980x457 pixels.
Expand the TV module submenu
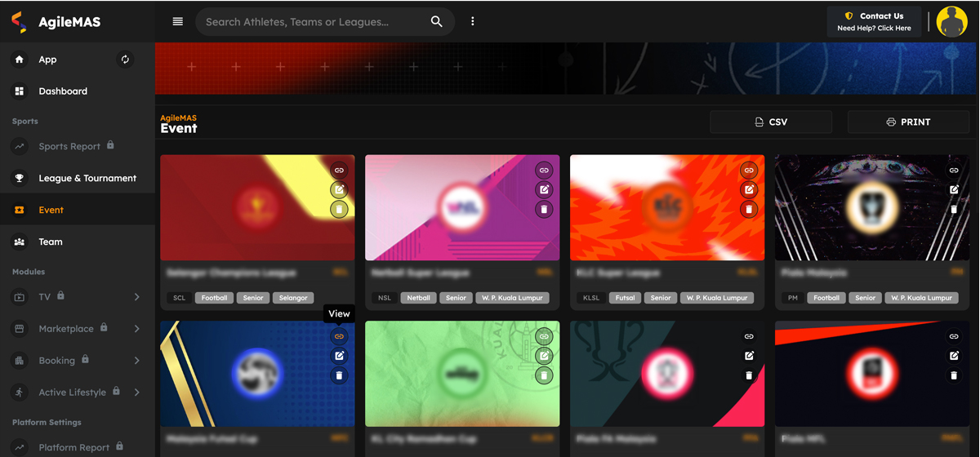[x=136, y=297]
